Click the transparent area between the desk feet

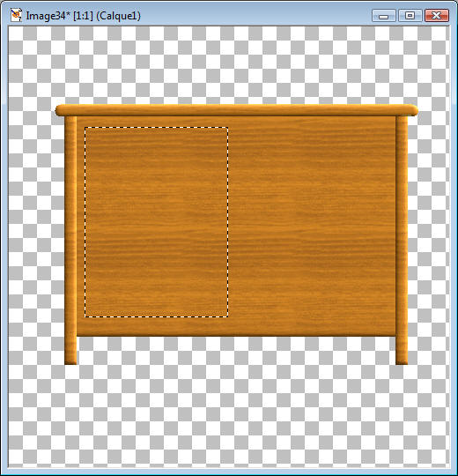tap(236, 351)
